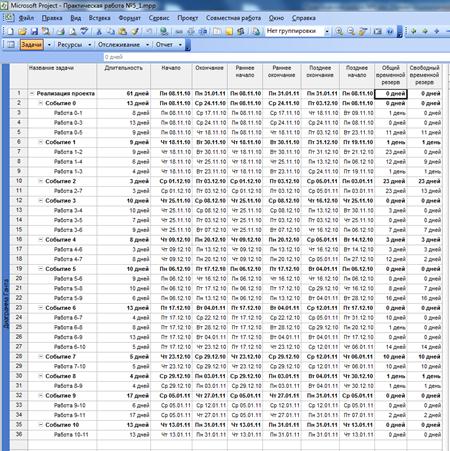The width and height of the screenshot is (450, 451).
Task: Open the Совместная работа menu
Action: pyautogui.click(x=233, y=18)
